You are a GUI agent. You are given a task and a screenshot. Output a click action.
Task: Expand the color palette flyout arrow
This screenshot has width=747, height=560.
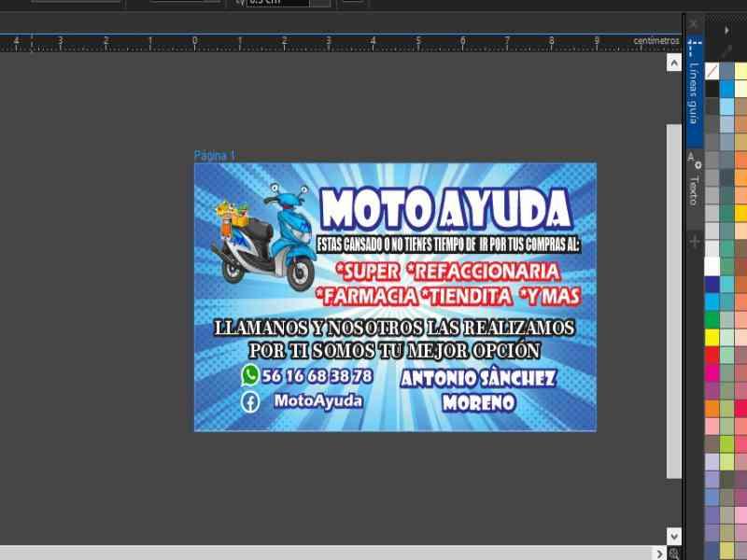[x=726, y=30]
